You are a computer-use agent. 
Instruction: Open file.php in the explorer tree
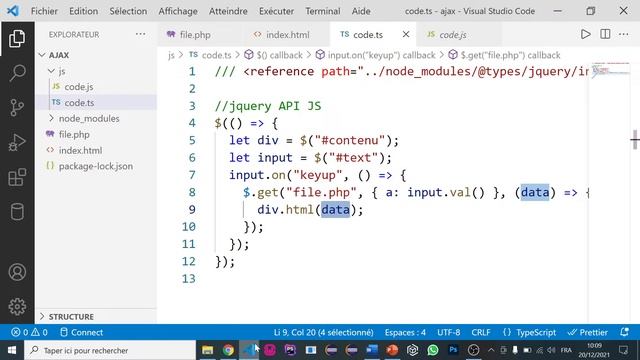pyautogui.click(x=74, y=134)
